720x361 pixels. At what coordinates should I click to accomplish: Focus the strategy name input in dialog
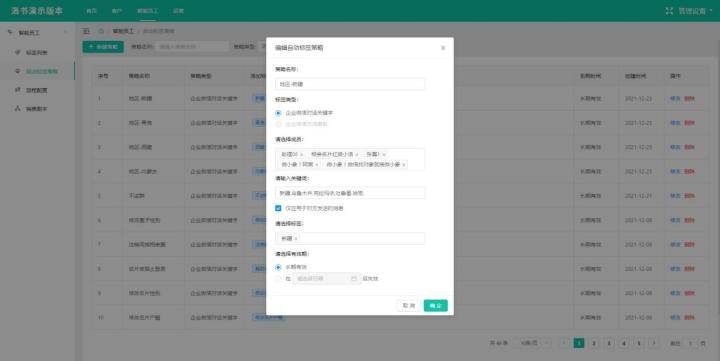point(350,84)
